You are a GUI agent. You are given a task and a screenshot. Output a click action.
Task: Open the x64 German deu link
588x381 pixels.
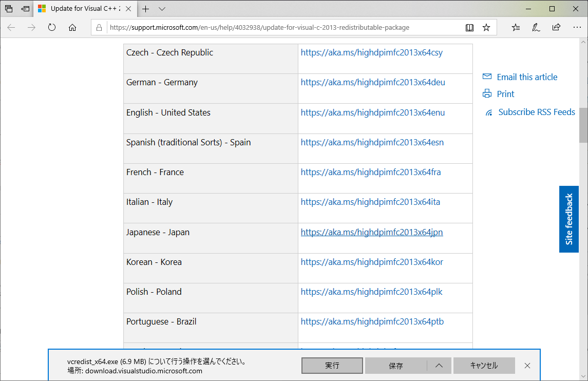373,82
